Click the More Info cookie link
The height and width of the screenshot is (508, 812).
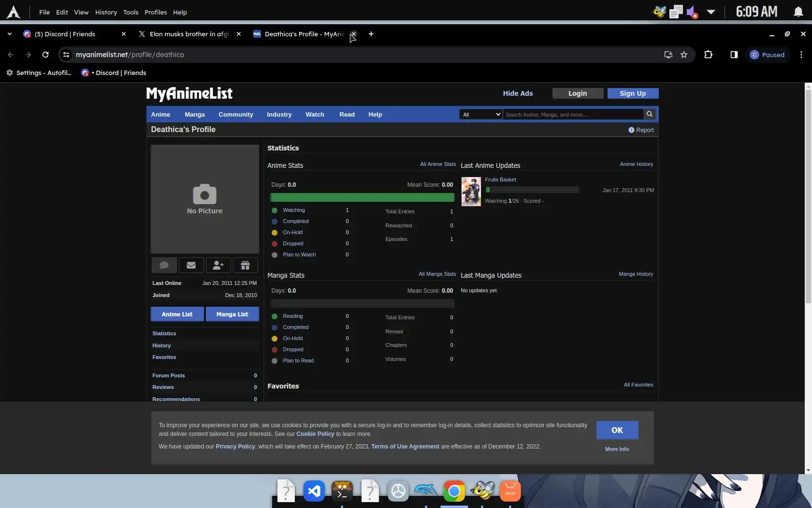click(x=617, y=449)
